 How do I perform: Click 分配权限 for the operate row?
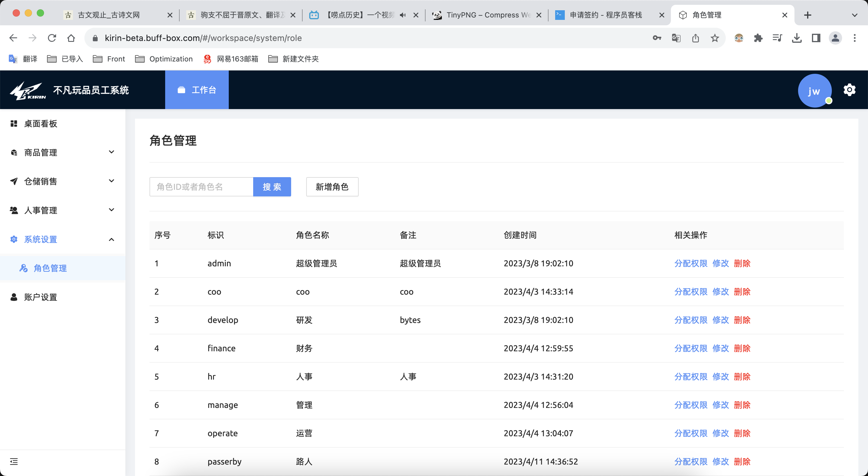point(691,433)
